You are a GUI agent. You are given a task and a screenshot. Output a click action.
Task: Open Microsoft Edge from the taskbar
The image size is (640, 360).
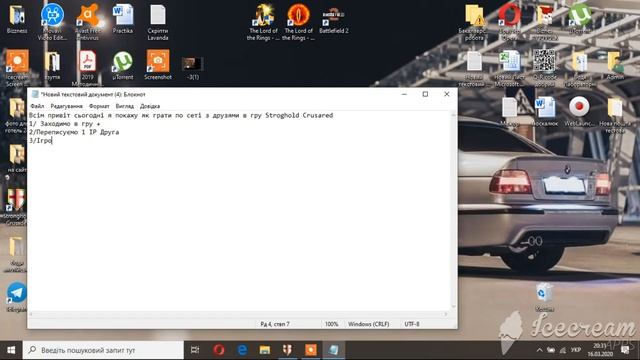(242, 350)
